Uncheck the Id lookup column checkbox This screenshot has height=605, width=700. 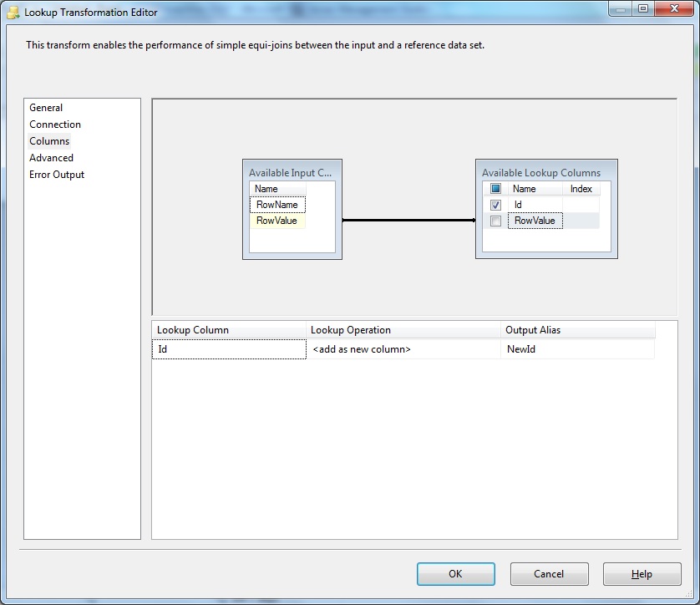point(495,204)
